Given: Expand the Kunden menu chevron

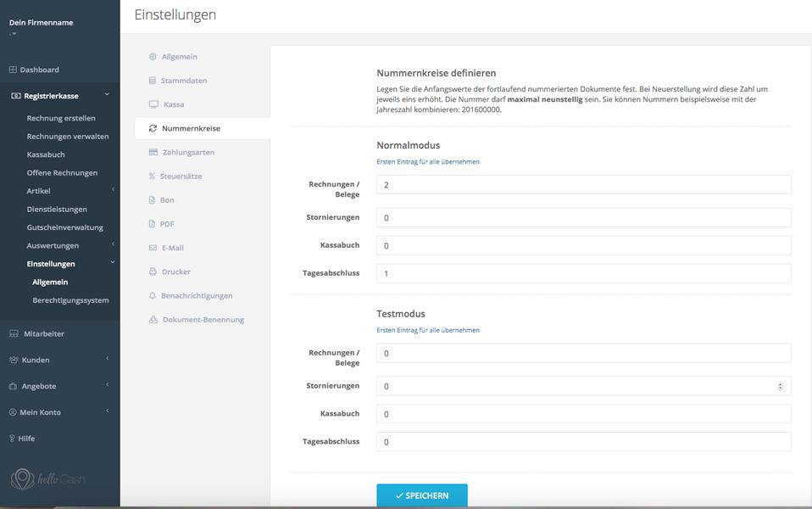Looking at the screenshot, I should pos(107,359).
